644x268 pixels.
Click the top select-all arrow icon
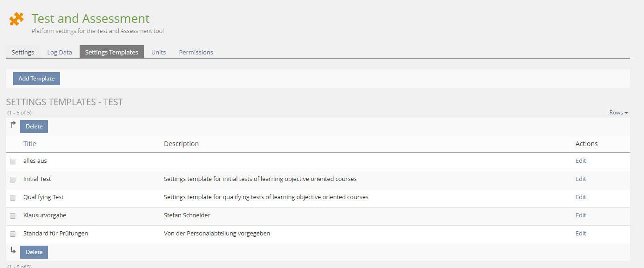(13, 125)
